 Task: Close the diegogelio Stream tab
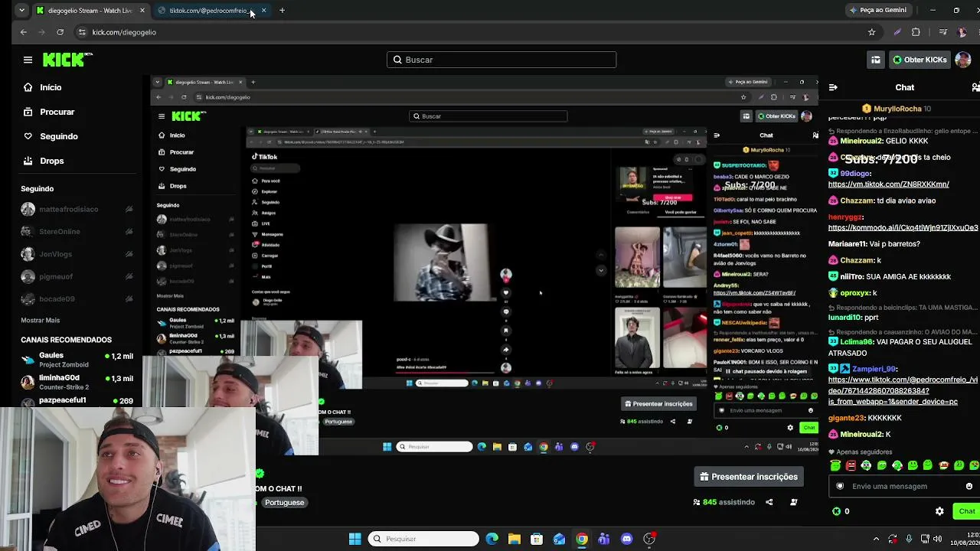[x=142, y=11]
